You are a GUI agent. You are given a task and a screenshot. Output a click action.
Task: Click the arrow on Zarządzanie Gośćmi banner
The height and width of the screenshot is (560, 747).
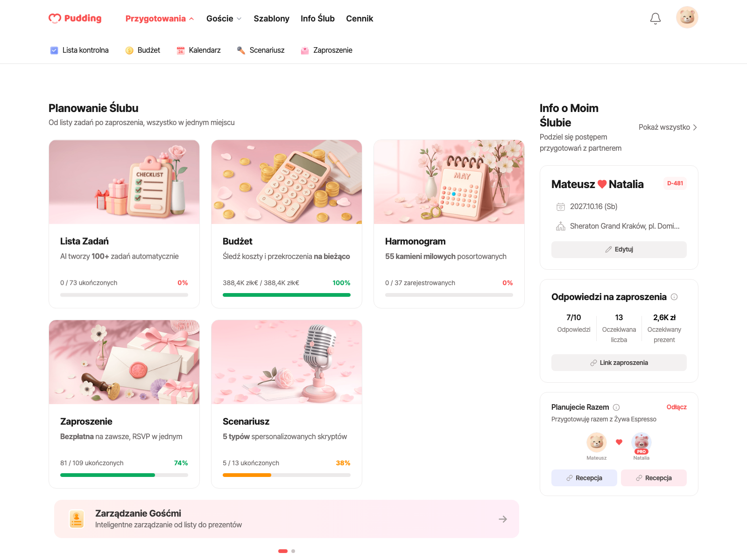click(x=503, y=519)
